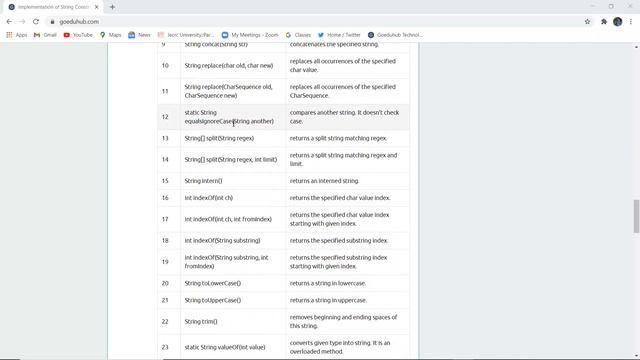
Task: Select 'static String valueOf(int value)' cell
Action: pyautogui.click(x=233, y=347)
